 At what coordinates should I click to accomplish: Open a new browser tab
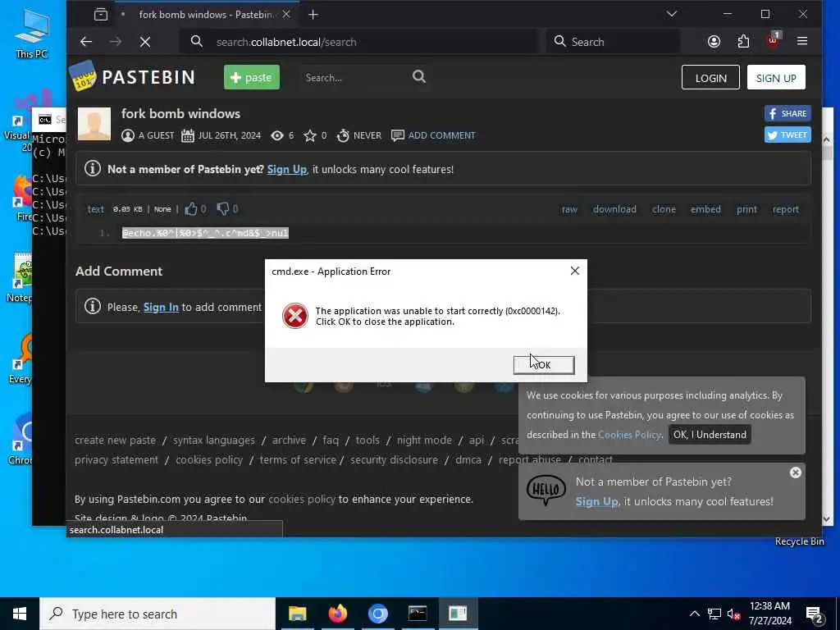pyautogui.click(x=313, y=15)
